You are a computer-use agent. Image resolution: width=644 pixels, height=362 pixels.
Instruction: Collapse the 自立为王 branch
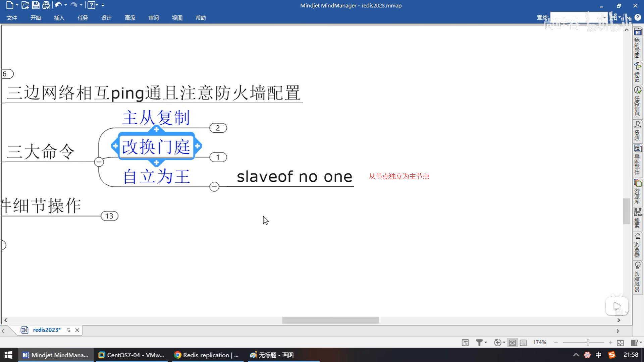tap(214, 187)
